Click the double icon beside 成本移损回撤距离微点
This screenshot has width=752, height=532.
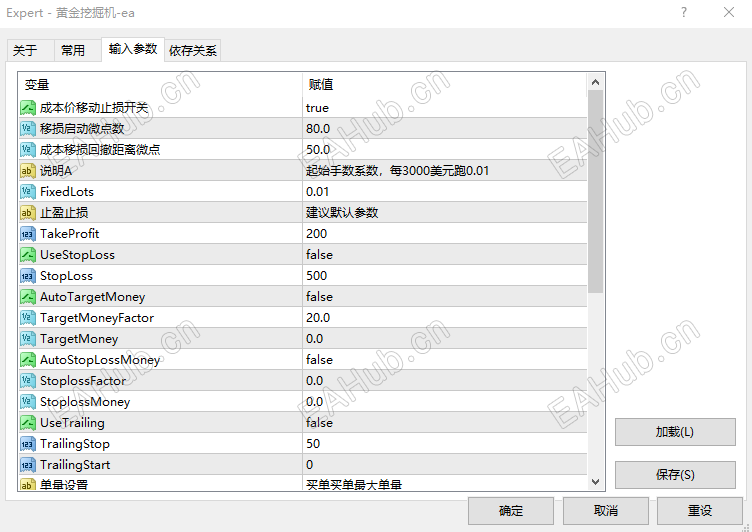point(28,150)
